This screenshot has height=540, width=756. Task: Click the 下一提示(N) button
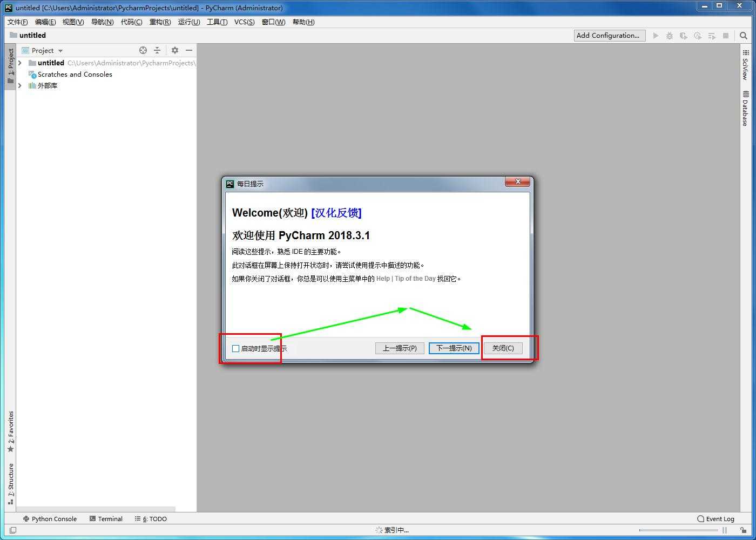pos(454,348)
